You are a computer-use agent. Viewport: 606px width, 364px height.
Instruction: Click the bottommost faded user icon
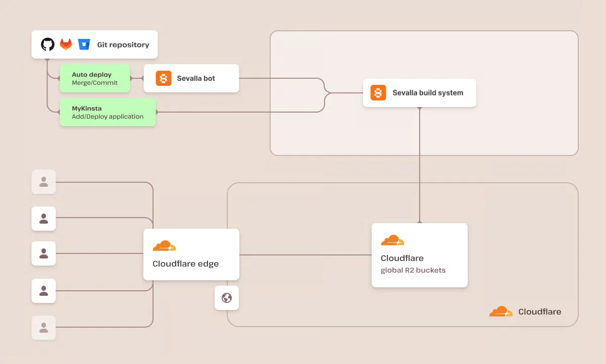point(44,328)
